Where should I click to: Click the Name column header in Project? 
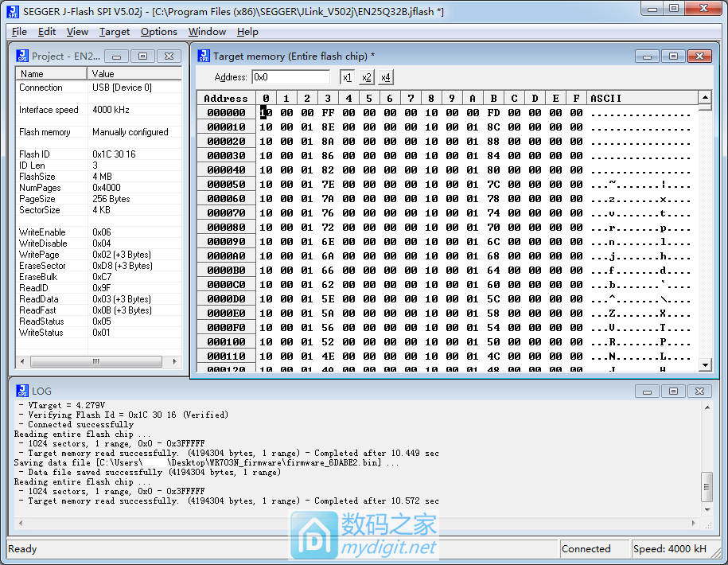[x=51, y=74]
